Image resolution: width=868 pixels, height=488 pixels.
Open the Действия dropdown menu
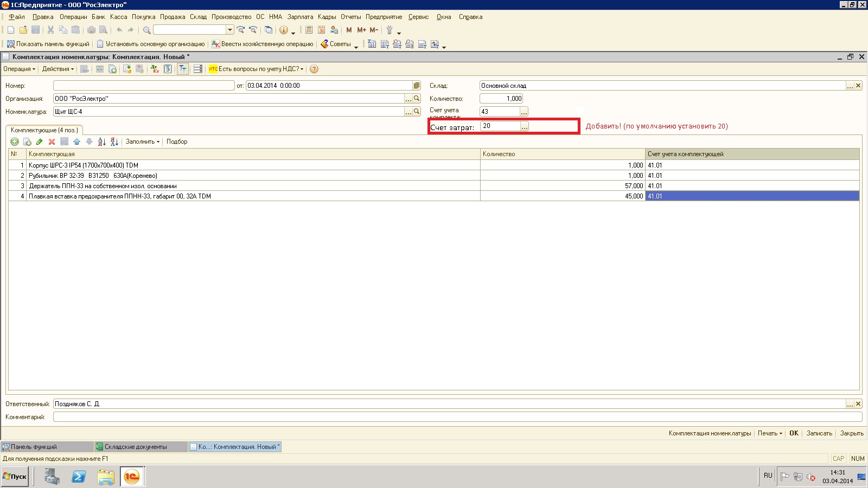[58, 69]
